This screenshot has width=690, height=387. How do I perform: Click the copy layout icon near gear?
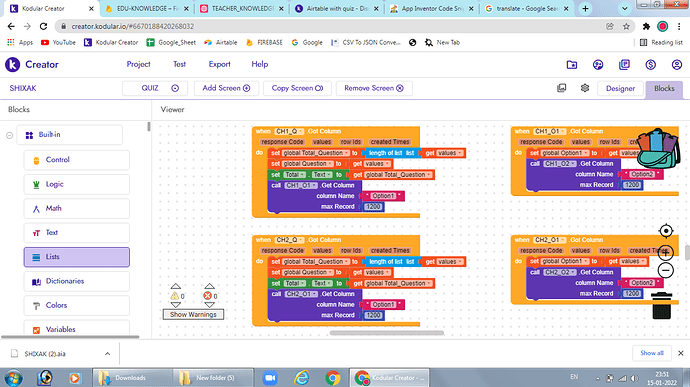[562, 88]
